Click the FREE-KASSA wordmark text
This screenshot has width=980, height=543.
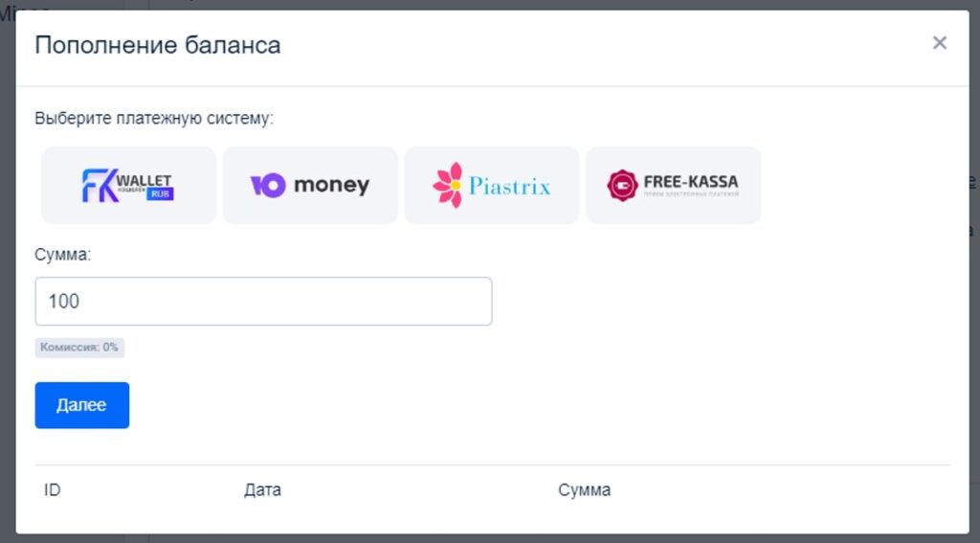(x=691, y=182)
